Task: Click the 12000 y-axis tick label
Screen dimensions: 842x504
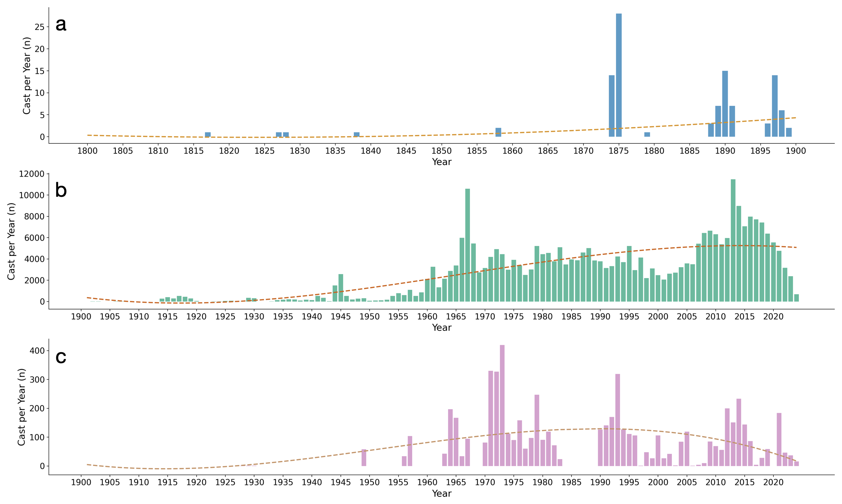Action: click(x=31, y=174)
